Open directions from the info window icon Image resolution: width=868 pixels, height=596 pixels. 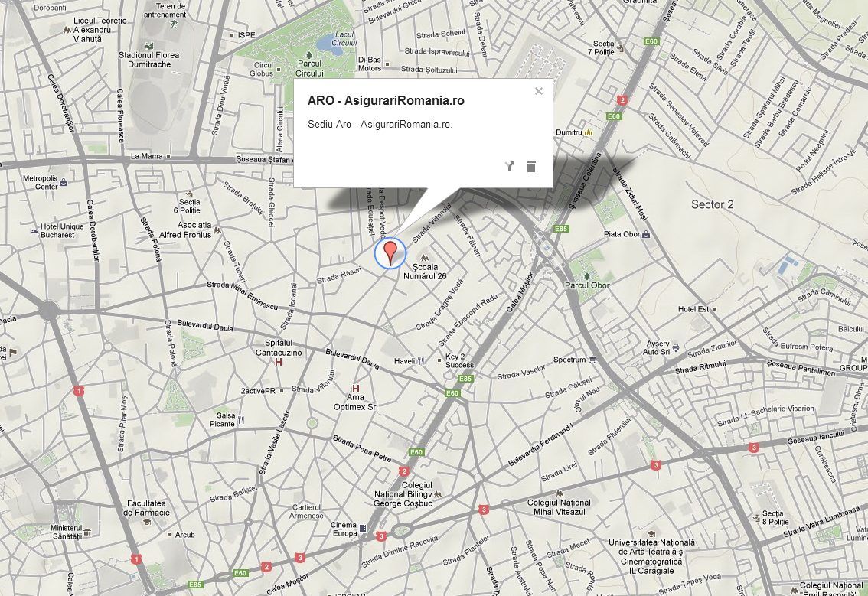click(x=510, y=166)
